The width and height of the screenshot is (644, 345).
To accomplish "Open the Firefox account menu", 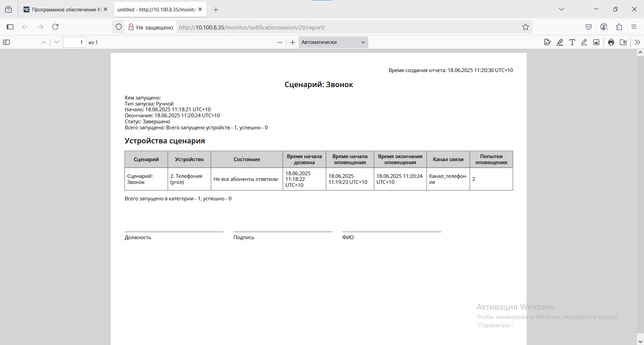I will (x=604, y=27).
